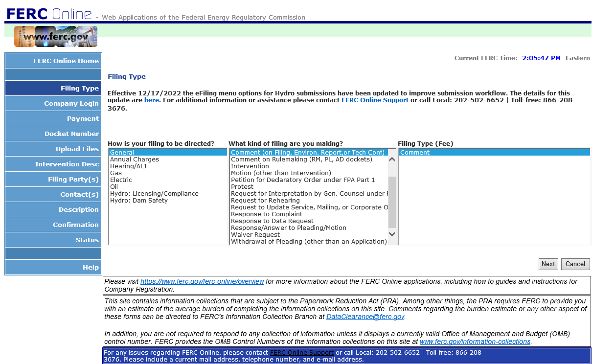Select Gas in filing direction list

click(168, 173)
